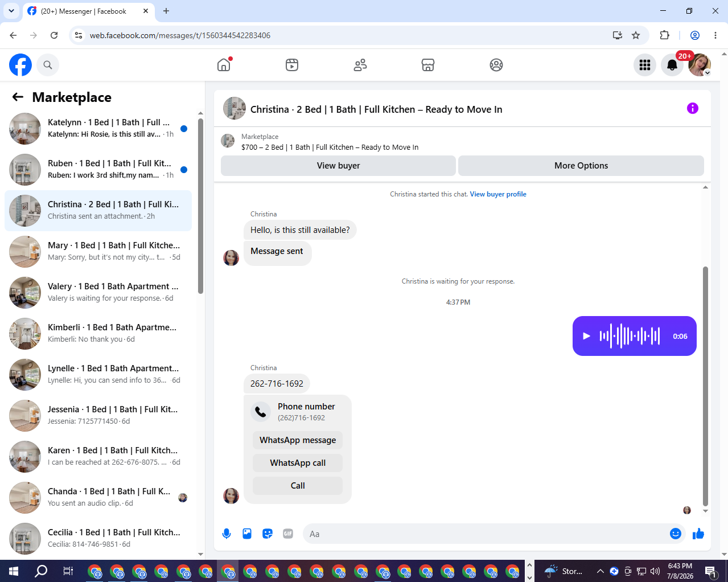The image size is (728, 582).
Task: Open Katelynn's conversation
Action: 98,129
